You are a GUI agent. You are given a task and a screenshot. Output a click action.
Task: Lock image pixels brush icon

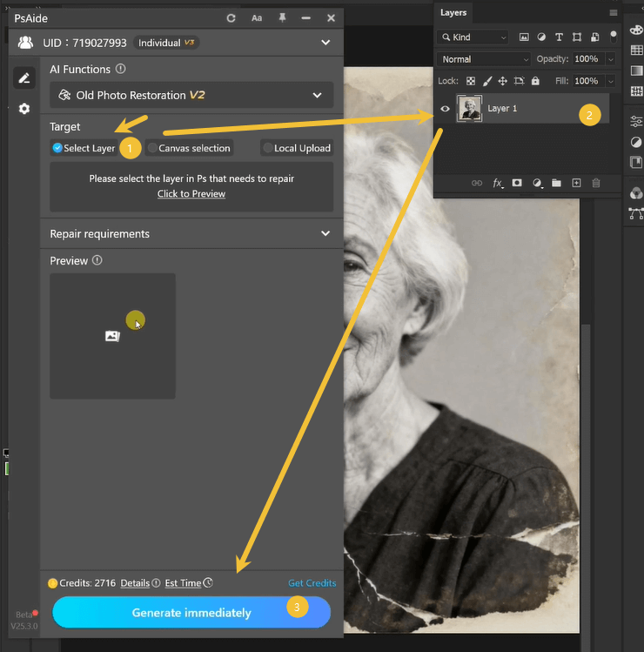pos(487,81)
